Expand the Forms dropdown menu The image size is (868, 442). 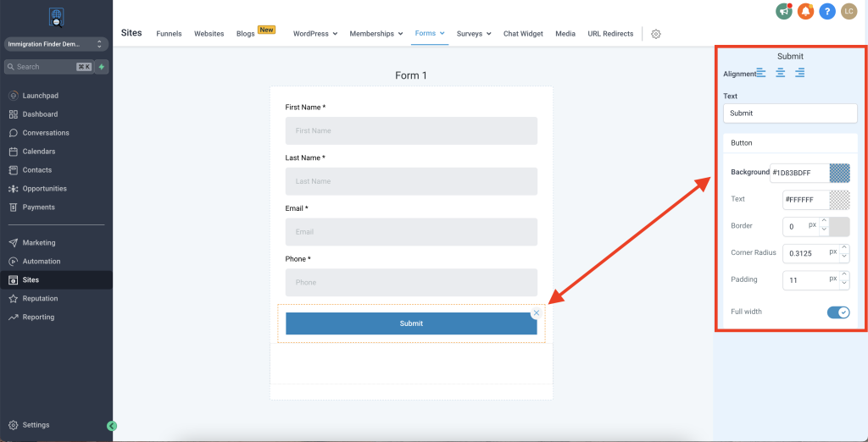pyautogui.click(x=431, y=34)
